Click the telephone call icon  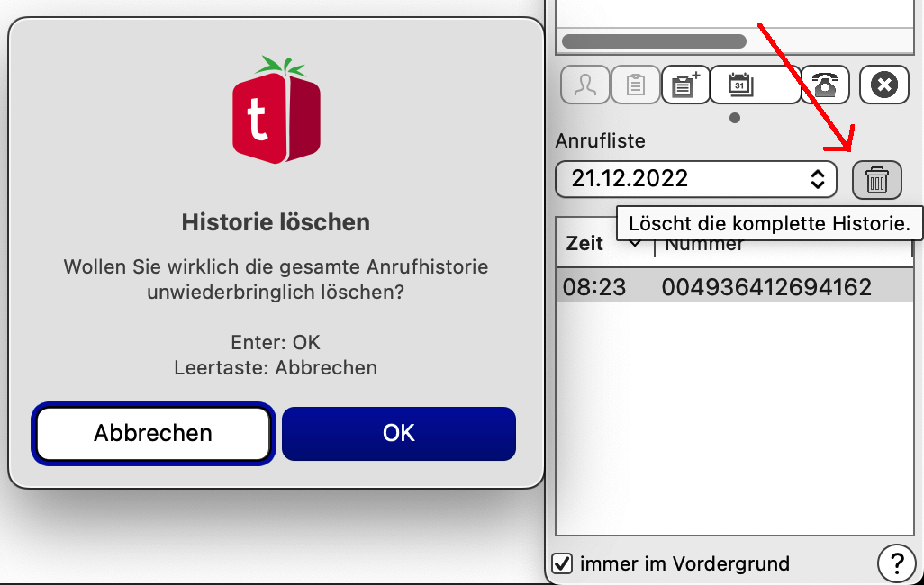click(x=825, y=85)
